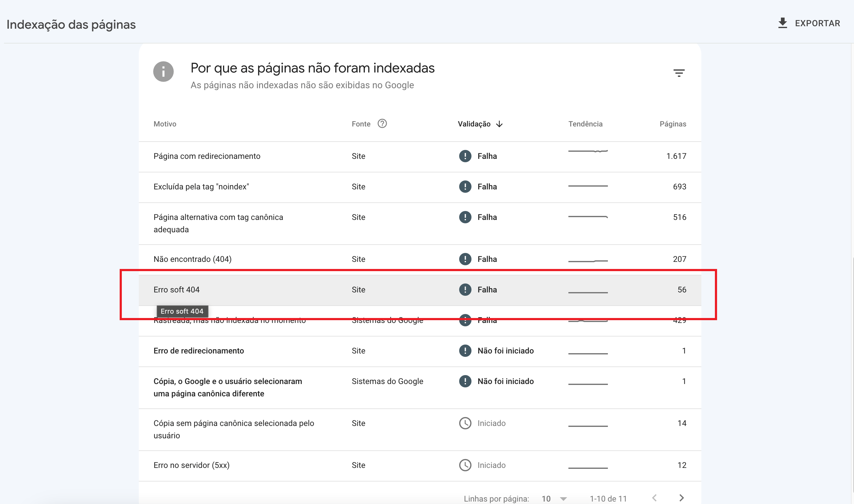
Task: Open the Não encontrado (404) row
Action: (420, 259)
